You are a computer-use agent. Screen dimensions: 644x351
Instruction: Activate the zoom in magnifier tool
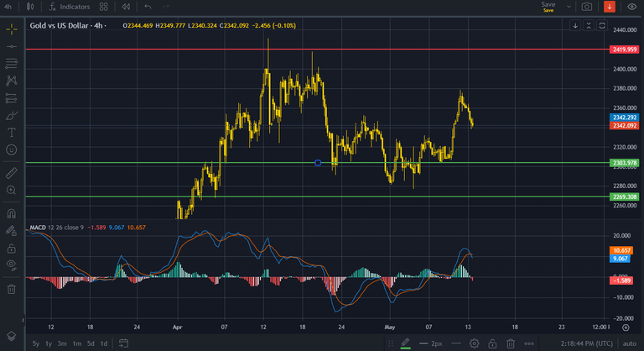click(12, 191)
